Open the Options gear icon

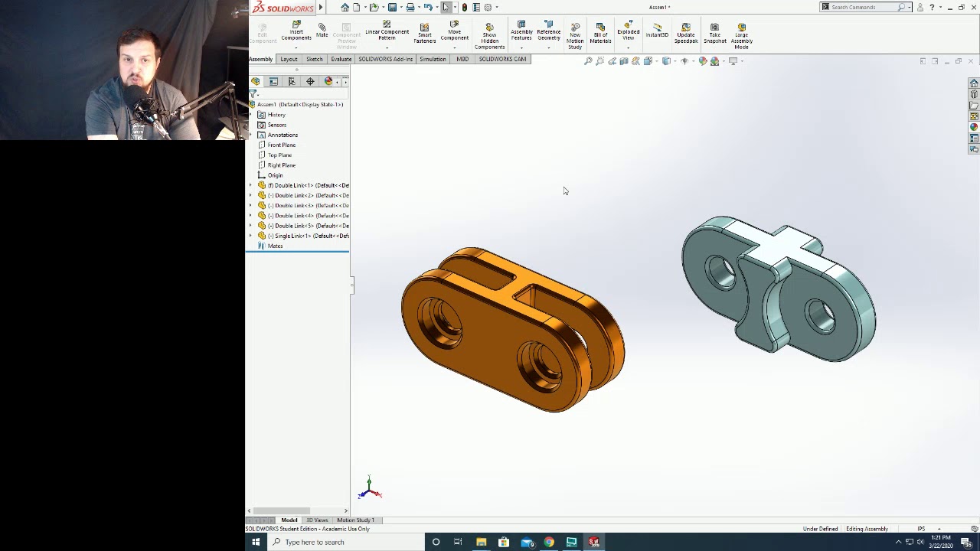(x=488, y=7)
